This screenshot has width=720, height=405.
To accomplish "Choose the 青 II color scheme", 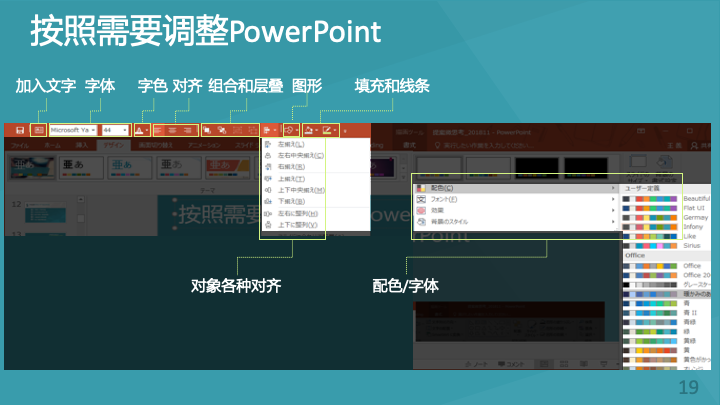I will coord(666,313).
